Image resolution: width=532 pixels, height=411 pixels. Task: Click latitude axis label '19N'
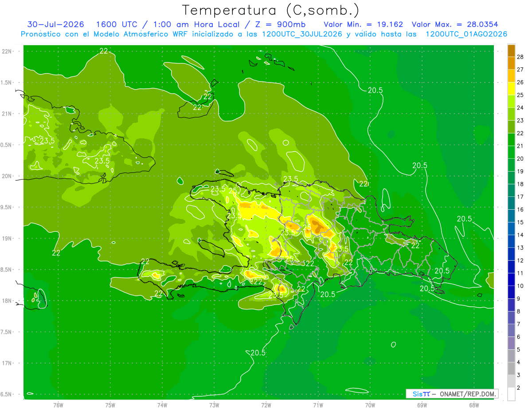7,239
